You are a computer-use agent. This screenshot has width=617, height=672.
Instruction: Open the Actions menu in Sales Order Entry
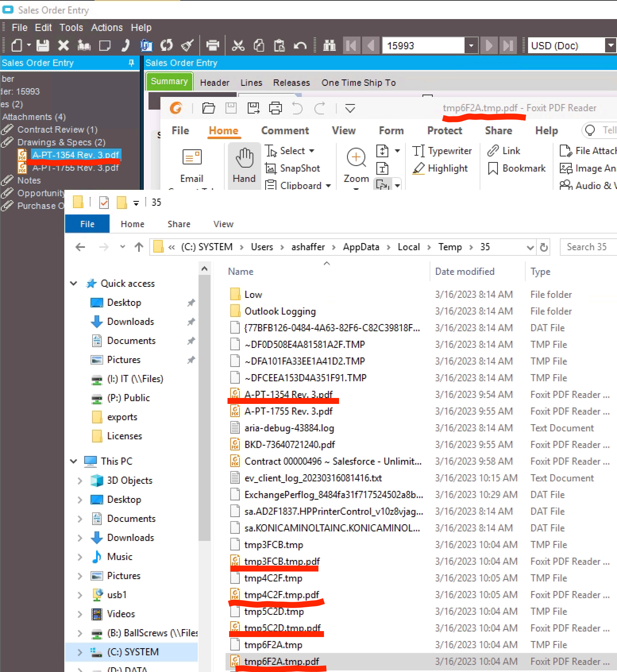107,27
